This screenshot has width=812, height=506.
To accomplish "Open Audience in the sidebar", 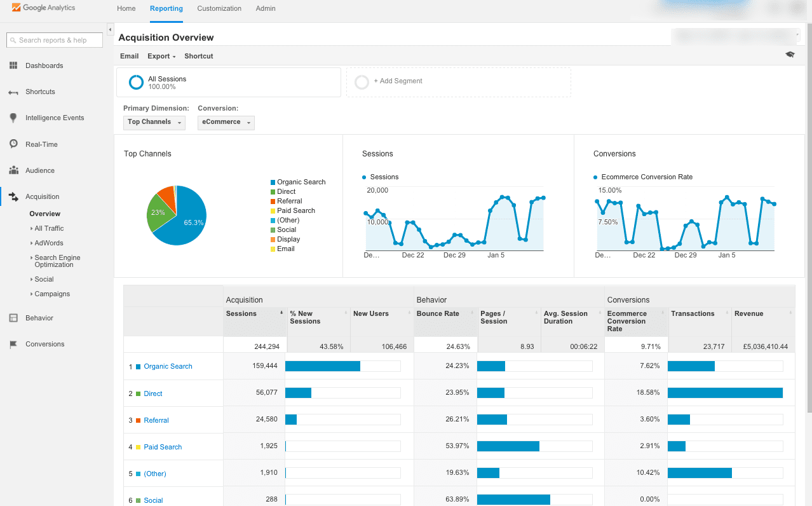I will pyautogui.click(x=40, y=170).
